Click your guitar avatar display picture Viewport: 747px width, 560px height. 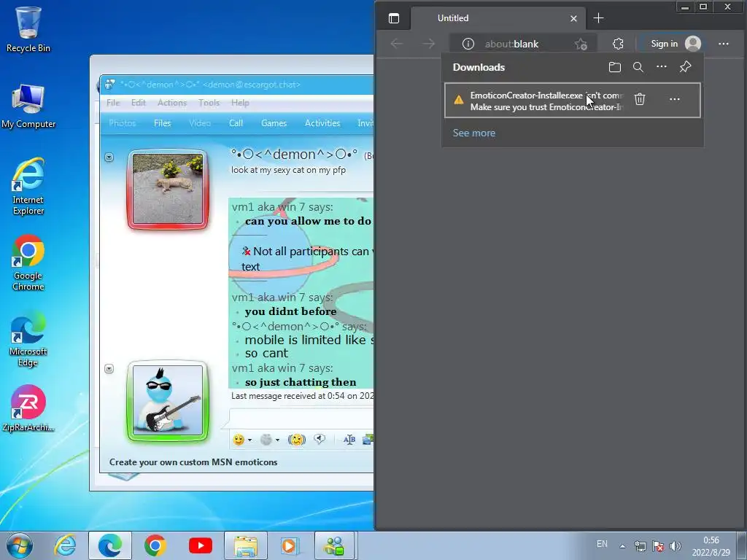click(x=168, y=400)
